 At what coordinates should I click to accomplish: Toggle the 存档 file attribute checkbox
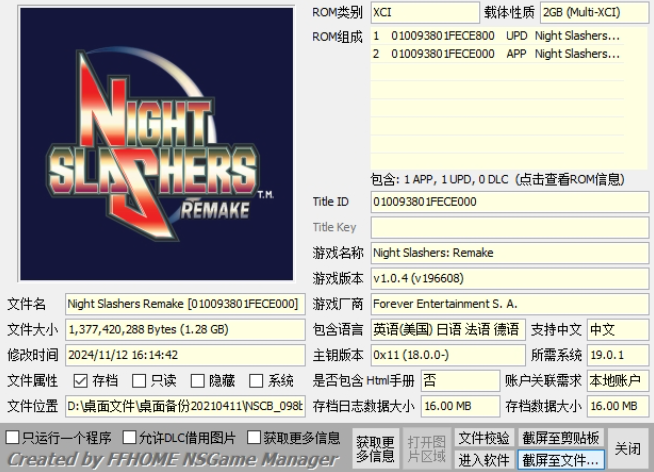click(80, 381)
